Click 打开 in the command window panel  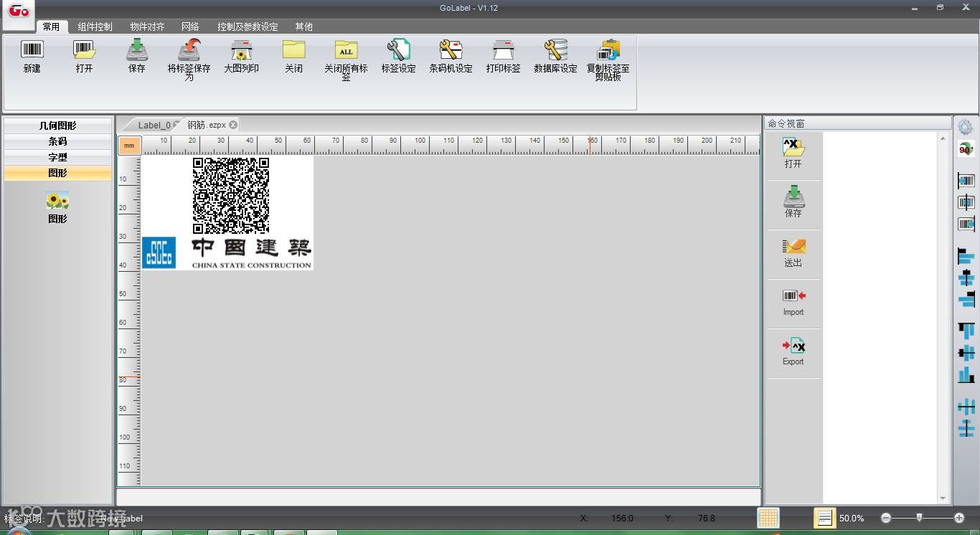(793, 153)
